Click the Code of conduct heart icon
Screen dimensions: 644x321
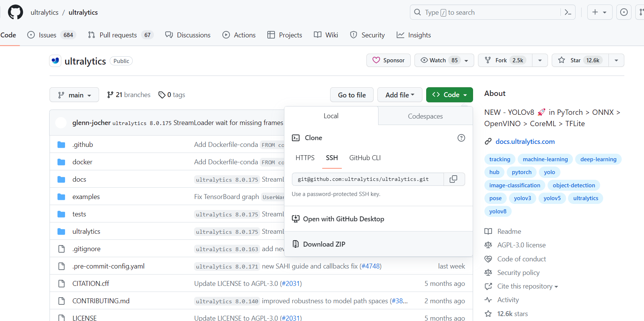(x=488, y=259)
